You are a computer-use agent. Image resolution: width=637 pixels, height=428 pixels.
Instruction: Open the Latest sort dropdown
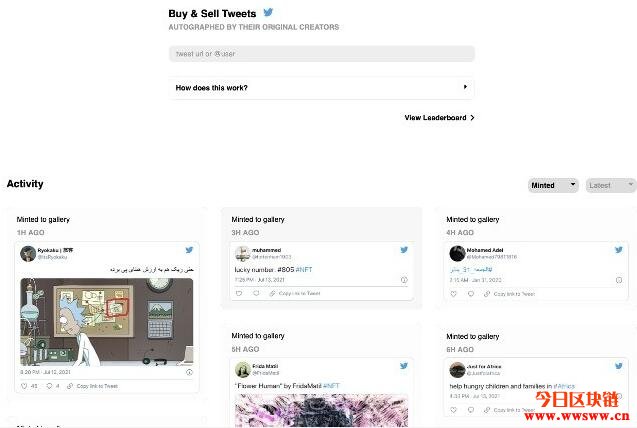point(611,185)
